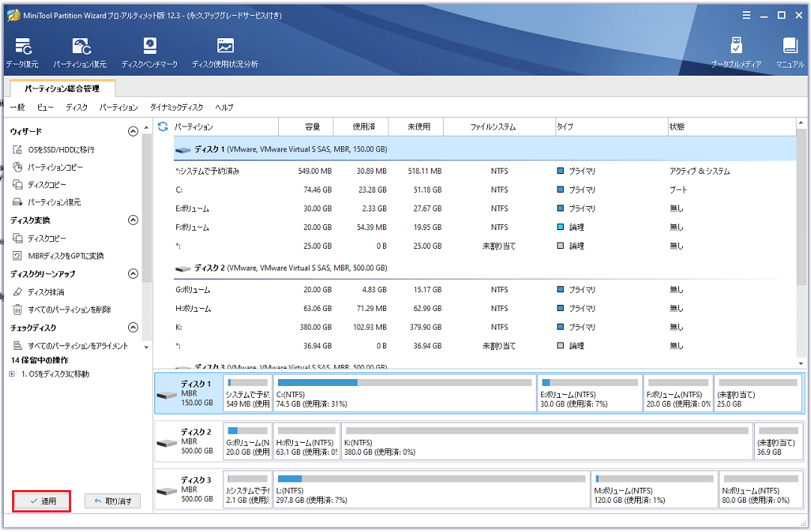Collapse the ウィザード section
The height and width of the screenshot is (532, 811).
click(133, 131)
